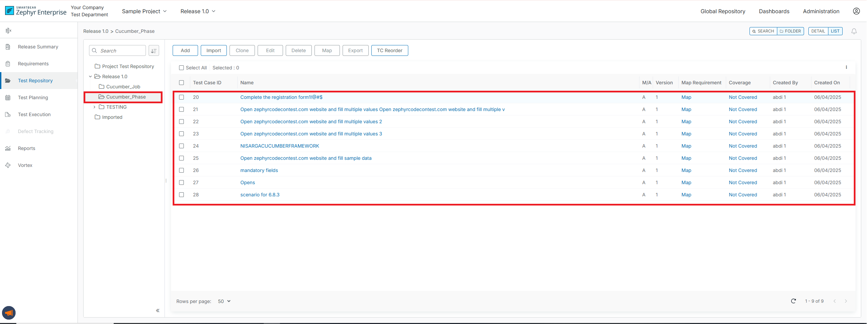Open the Sample Project dropdown

[144, 11]
